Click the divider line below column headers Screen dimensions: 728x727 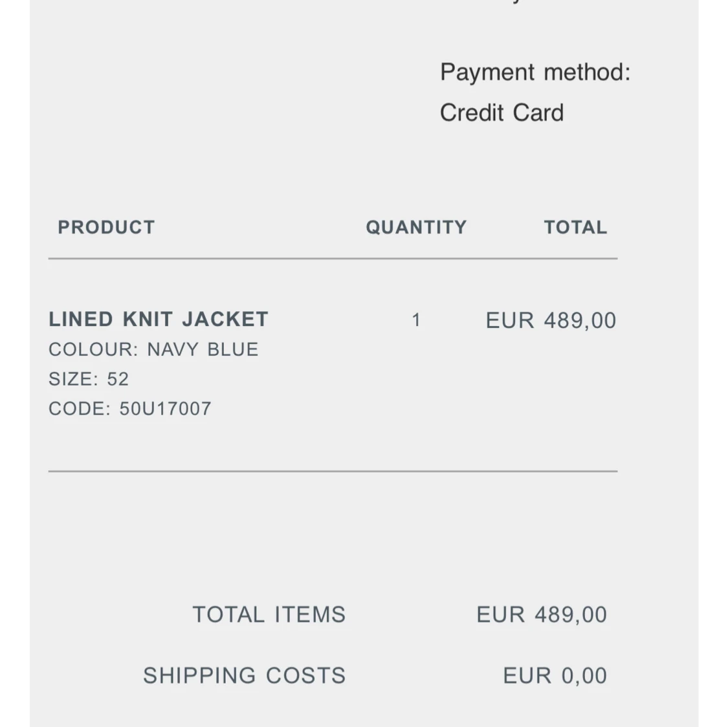333,259
